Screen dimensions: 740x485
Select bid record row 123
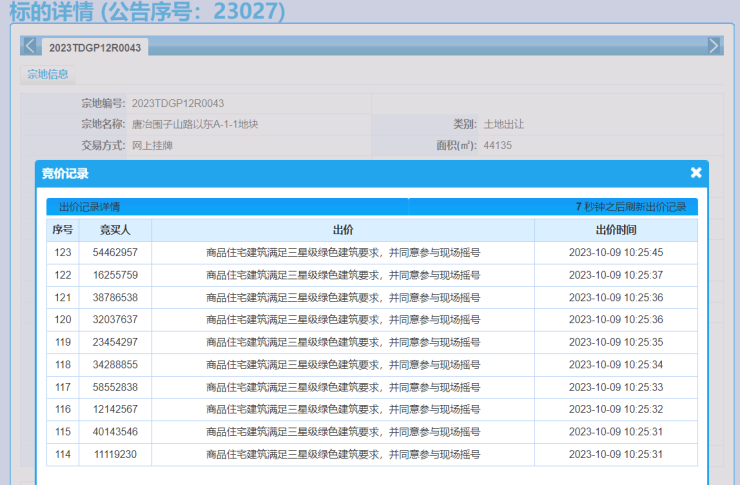[x=62, y=252]
